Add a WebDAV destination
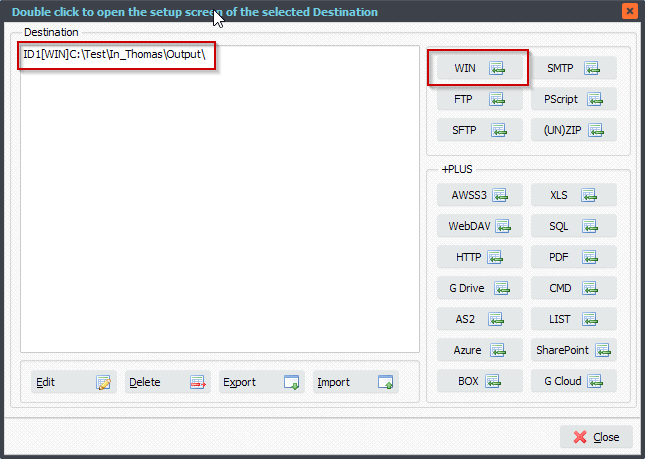Image resolution: width=645 pixels, height=459 pixels. click(480, 226)
